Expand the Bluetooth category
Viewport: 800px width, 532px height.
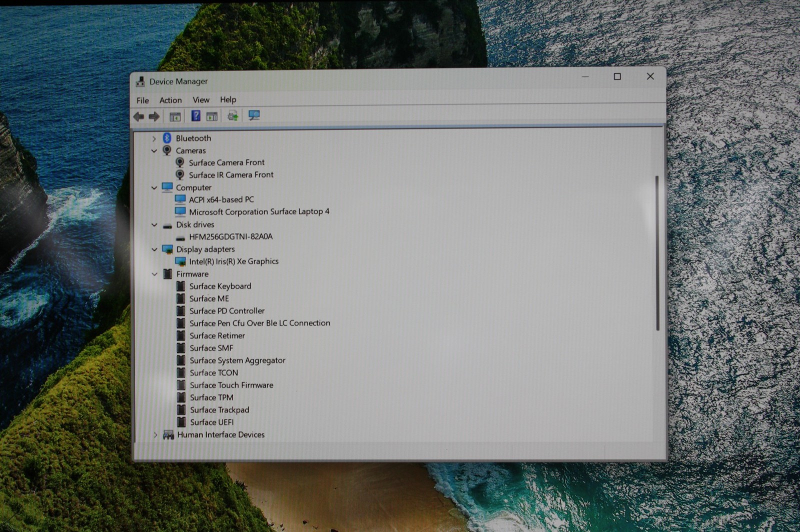pyautogui.click(x=154, y=138)
